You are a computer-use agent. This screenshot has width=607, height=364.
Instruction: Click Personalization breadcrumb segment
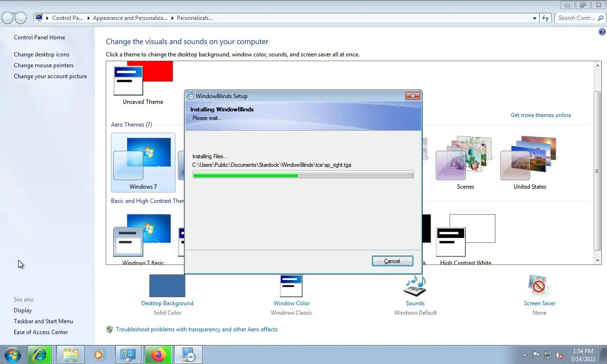click(194, 18)
